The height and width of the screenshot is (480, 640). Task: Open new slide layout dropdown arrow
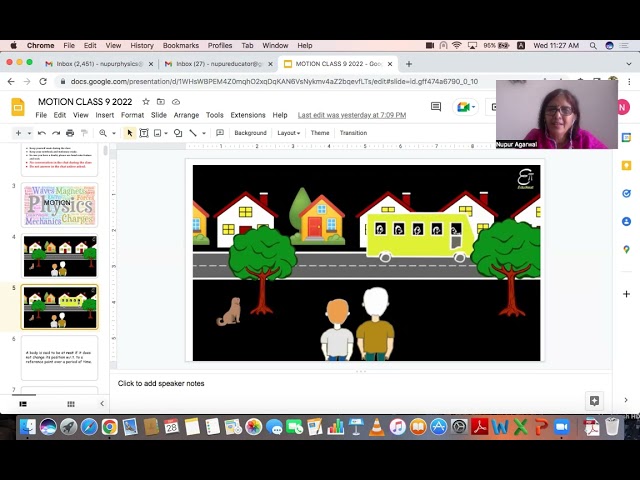[x=29, y=133]
